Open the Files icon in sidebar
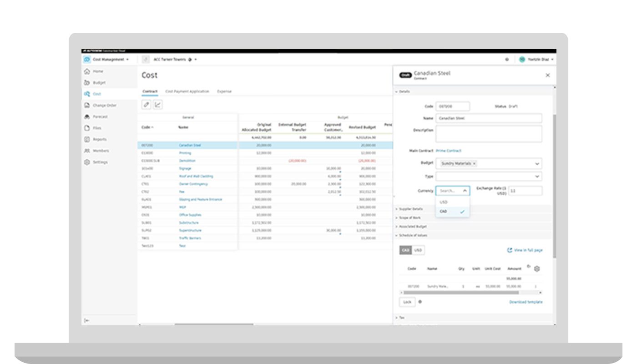 coord(86,128)
